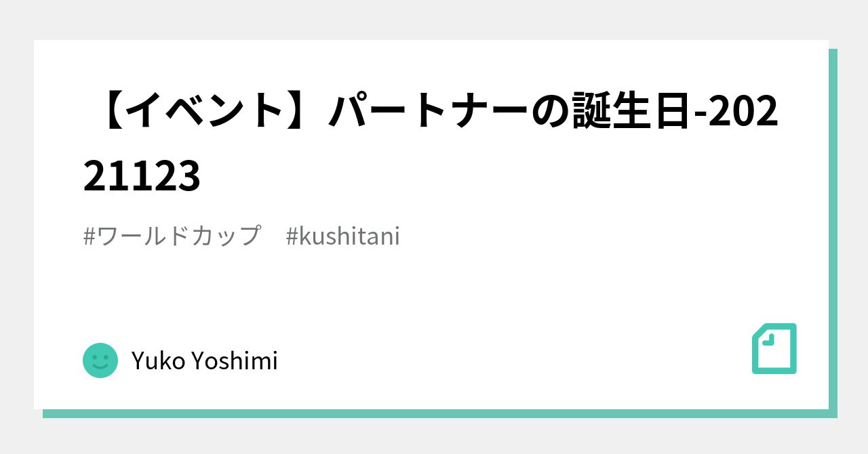Open the #ワールドカップ hashtag

(x=172, y=236)
